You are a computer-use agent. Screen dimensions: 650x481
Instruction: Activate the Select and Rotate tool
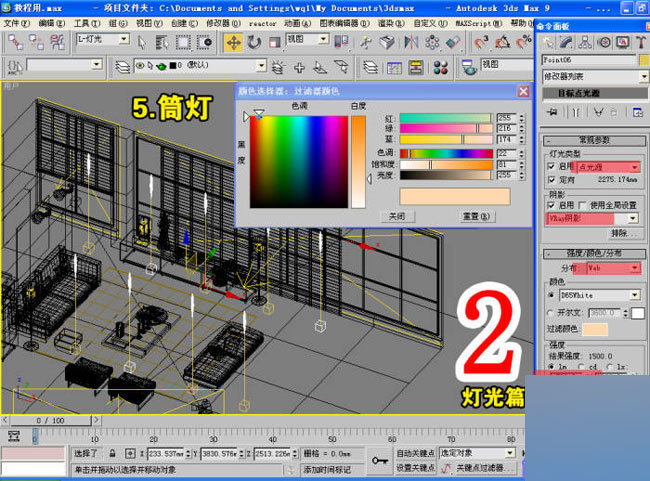[254, 42]
